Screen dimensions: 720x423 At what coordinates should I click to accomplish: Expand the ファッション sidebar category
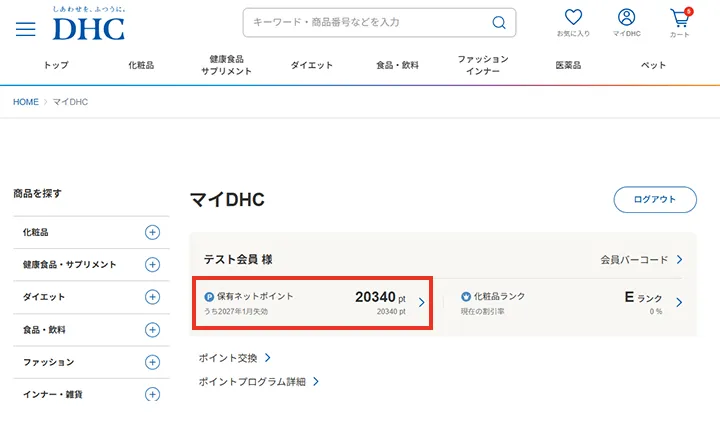point(152,362)
